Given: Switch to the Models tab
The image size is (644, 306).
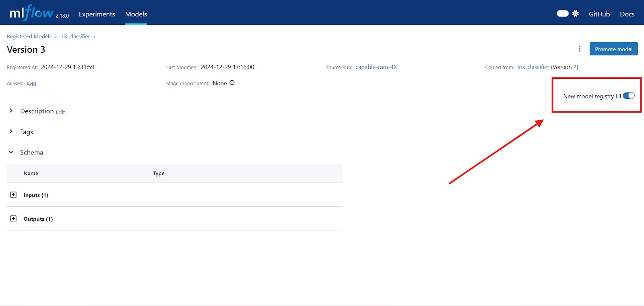Looking at the screenshot, I should [136, 14].
